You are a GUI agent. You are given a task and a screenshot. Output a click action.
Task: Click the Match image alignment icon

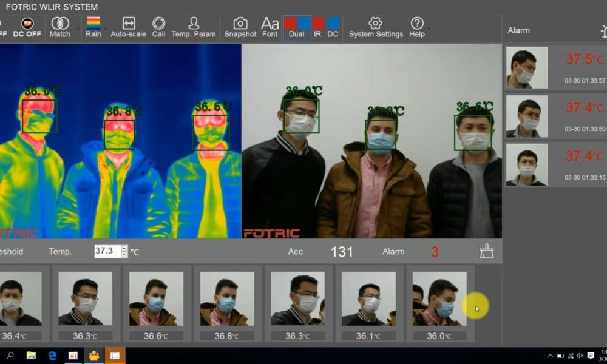59,27
